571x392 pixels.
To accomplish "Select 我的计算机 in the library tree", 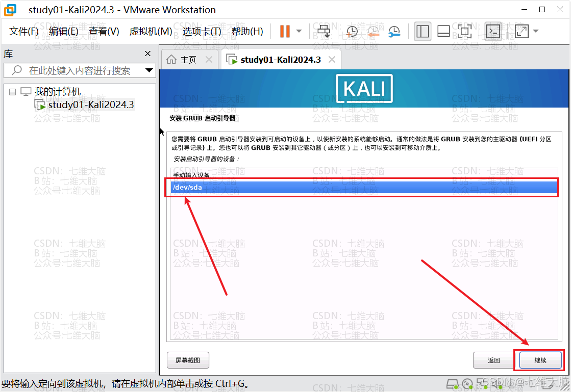I will (x=58, y=92).
